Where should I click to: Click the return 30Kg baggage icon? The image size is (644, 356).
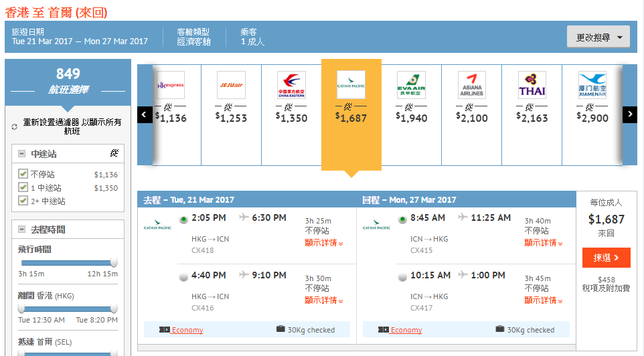[500, 329]
